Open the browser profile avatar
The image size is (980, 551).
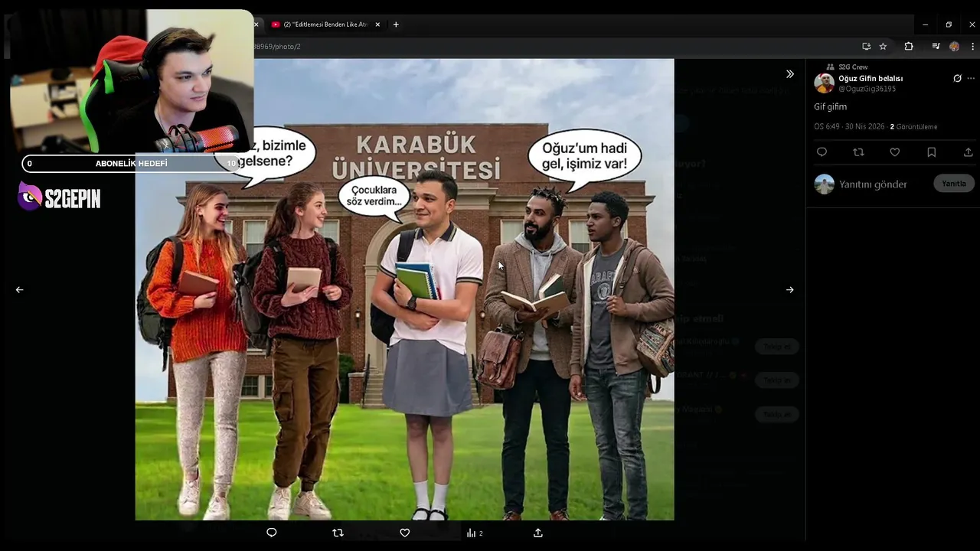pos(954,46)
